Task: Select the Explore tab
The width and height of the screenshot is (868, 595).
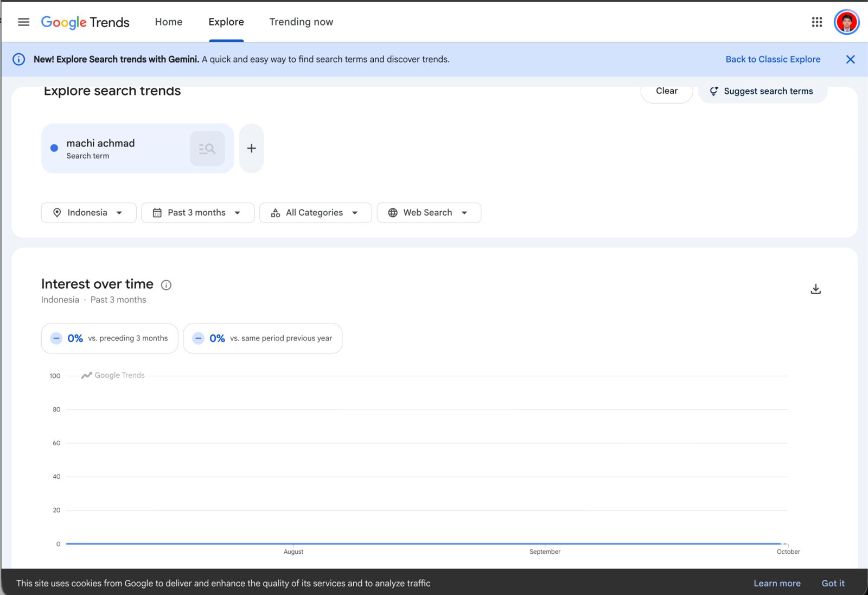Action: [x=226, y=22]
